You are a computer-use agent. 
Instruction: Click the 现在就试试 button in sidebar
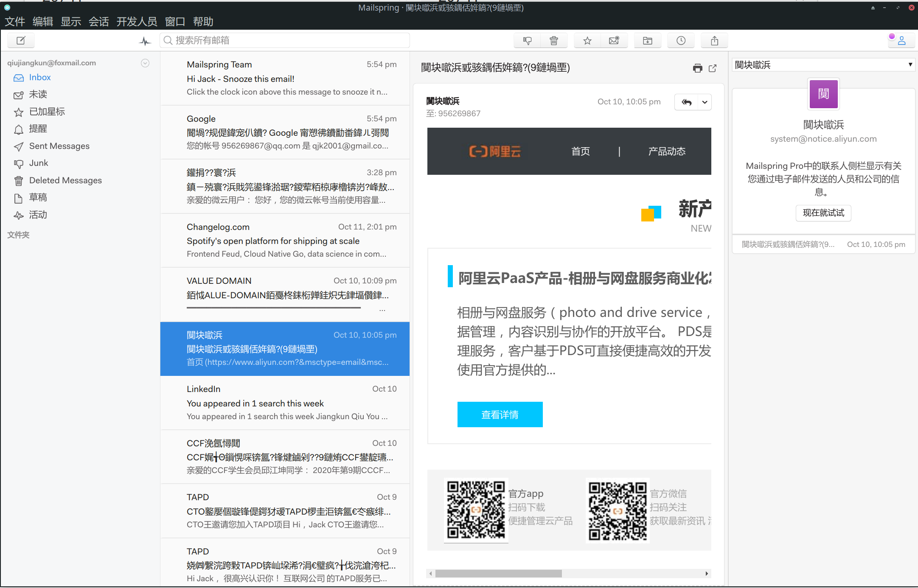point(823,213)
